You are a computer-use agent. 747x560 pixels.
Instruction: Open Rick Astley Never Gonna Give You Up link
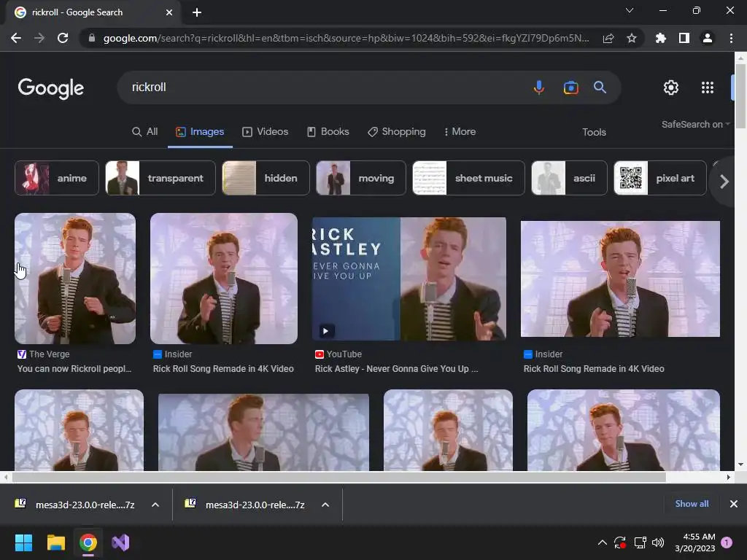click(396, 368)
